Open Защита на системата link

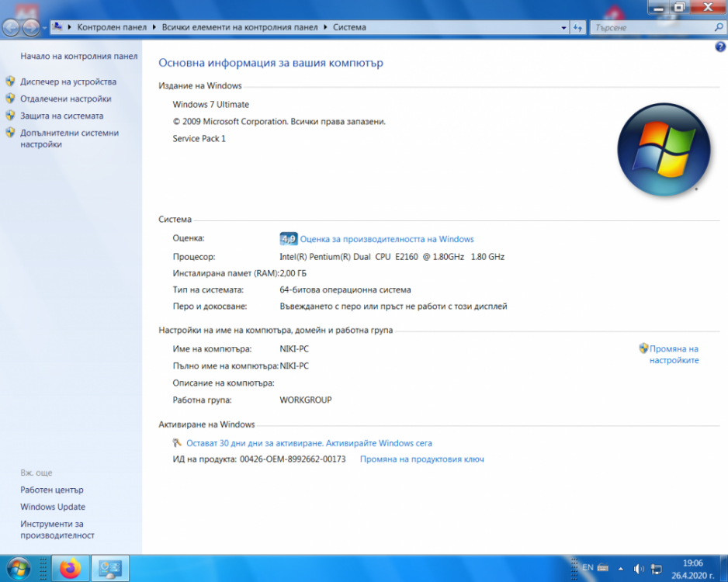62,116
